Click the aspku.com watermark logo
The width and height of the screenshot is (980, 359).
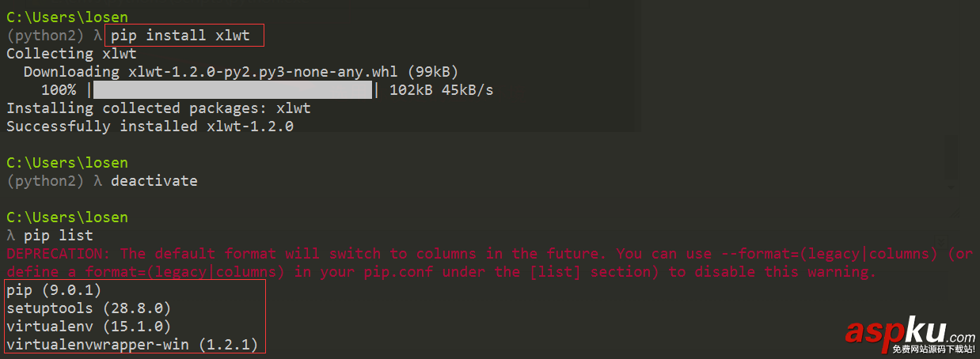pos(910,329)
